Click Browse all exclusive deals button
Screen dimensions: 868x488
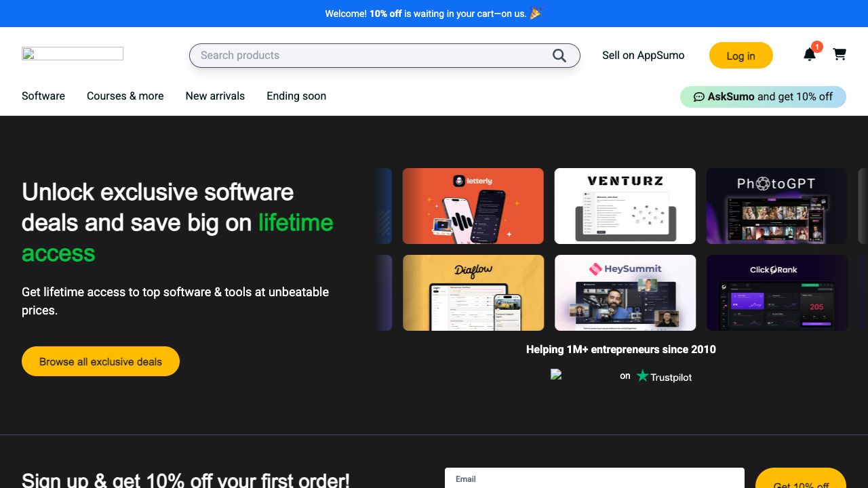coord(100,361)
